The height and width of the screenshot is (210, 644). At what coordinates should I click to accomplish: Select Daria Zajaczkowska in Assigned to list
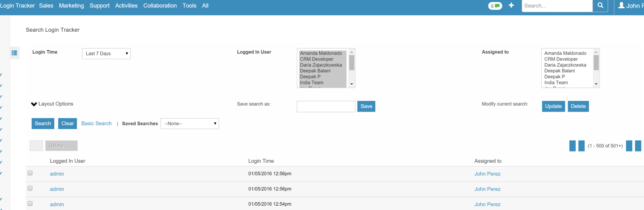567,65
